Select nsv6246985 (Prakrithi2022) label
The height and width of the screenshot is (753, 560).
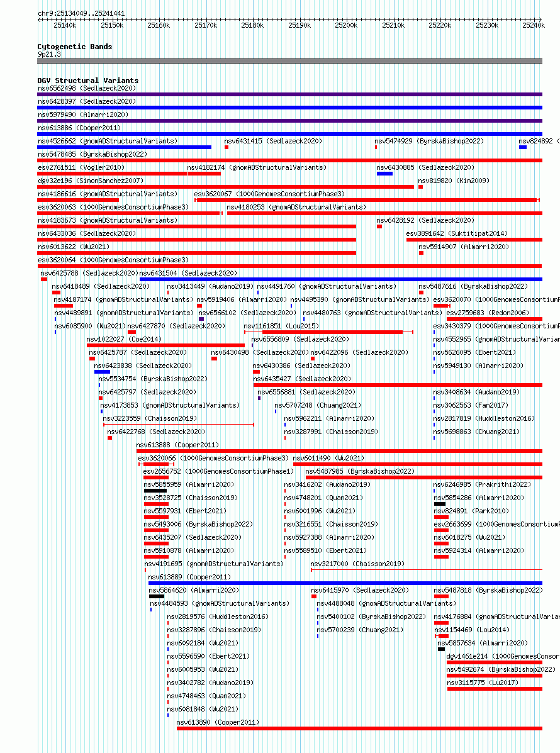point(482,484)
